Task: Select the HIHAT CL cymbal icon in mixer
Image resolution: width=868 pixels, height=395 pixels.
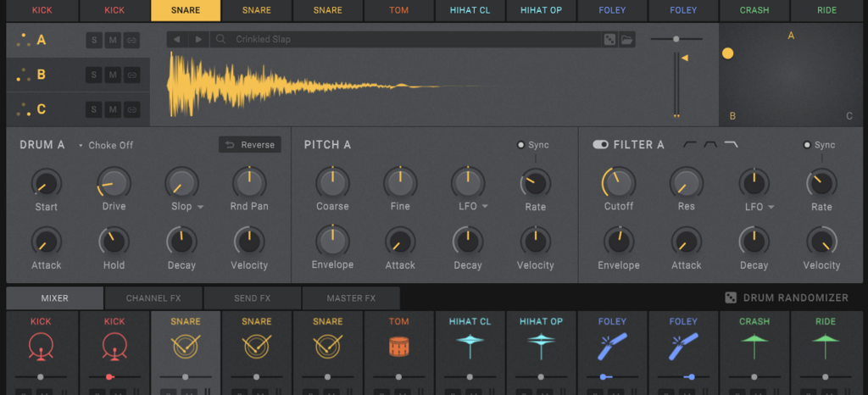Action: [x=470, y=347]
